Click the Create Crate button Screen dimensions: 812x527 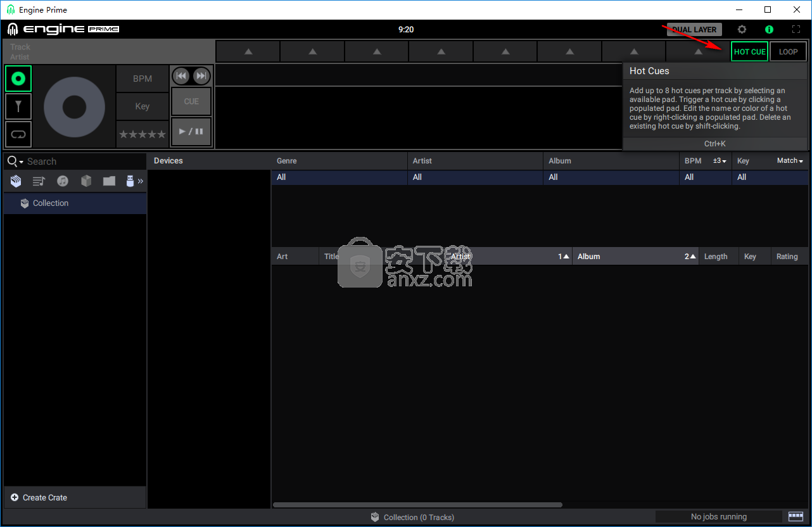point(75,497)
